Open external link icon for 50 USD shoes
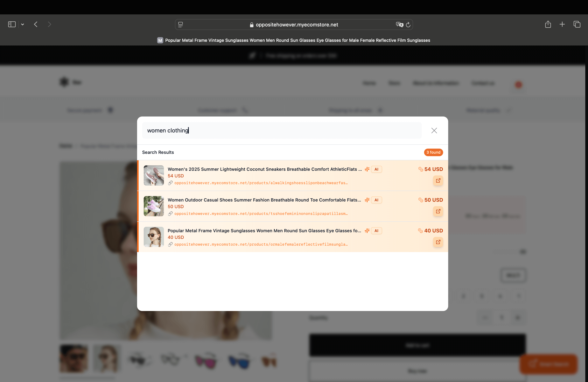588x382 pixels. (438, 211)
